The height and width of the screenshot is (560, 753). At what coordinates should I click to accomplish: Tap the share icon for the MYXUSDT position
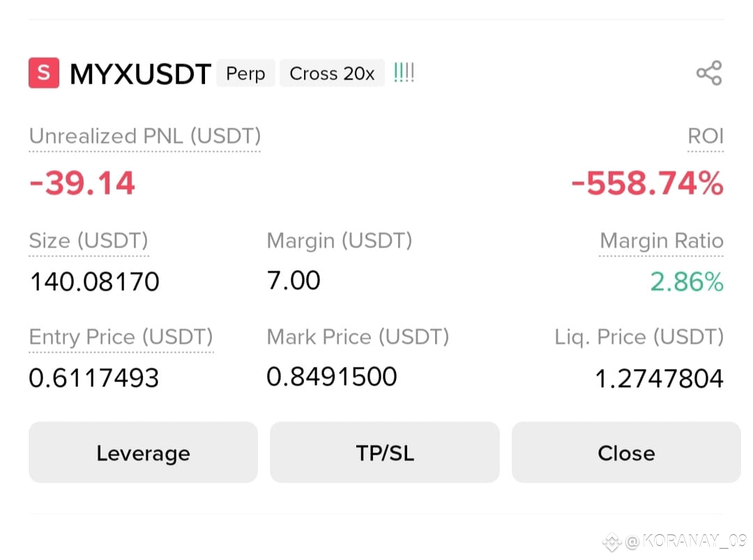709,73
